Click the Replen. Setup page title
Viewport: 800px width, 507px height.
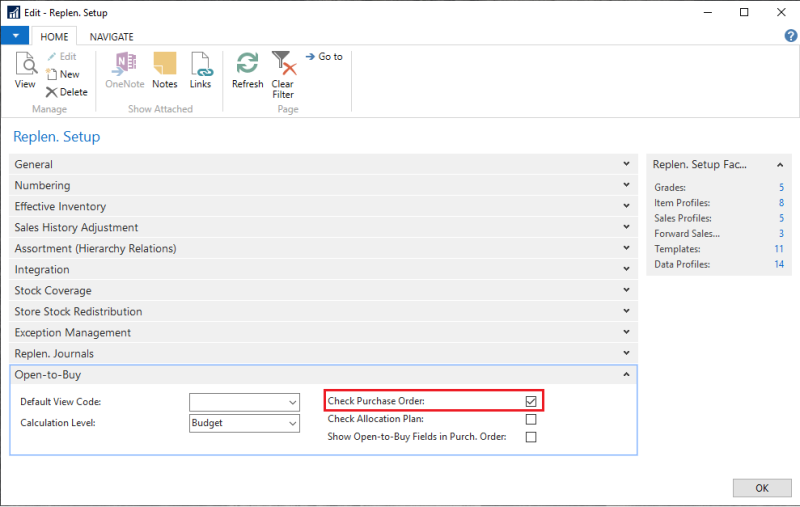(x=57, y=137)
